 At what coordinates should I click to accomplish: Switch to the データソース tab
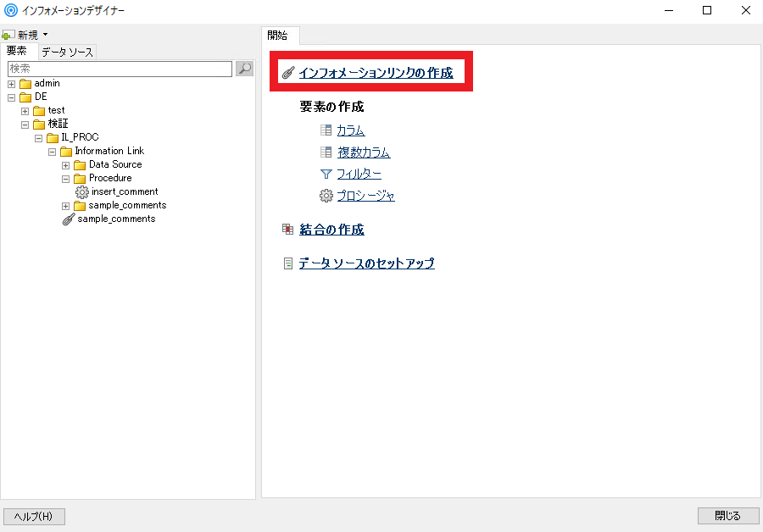[x=67, y=52]
